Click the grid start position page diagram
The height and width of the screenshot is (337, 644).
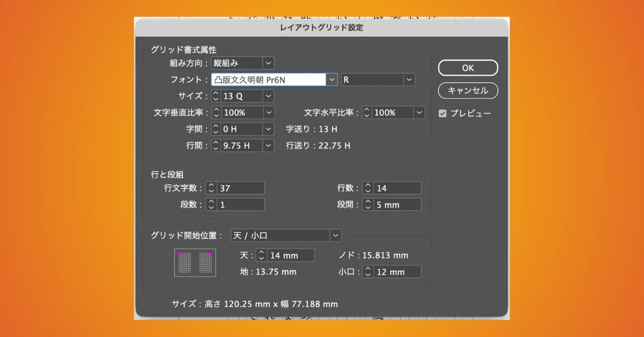tap(195, 263)
